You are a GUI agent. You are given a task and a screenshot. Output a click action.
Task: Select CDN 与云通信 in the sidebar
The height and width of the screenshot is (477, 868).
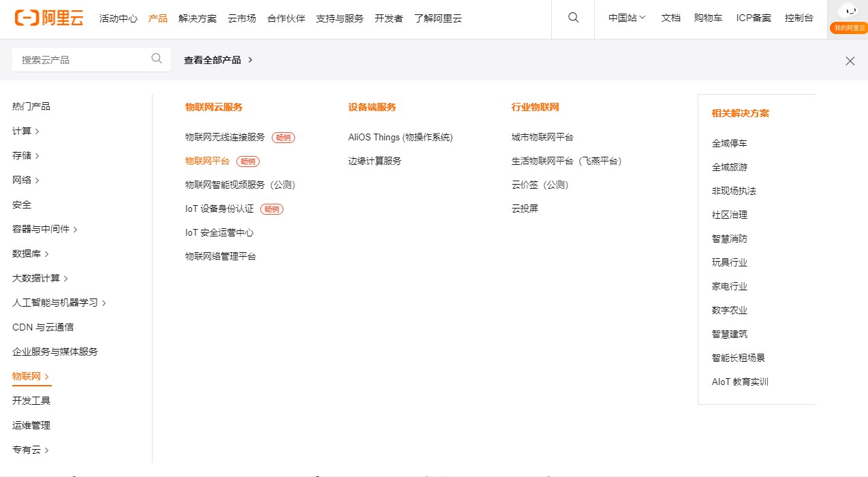coord(43,327)
